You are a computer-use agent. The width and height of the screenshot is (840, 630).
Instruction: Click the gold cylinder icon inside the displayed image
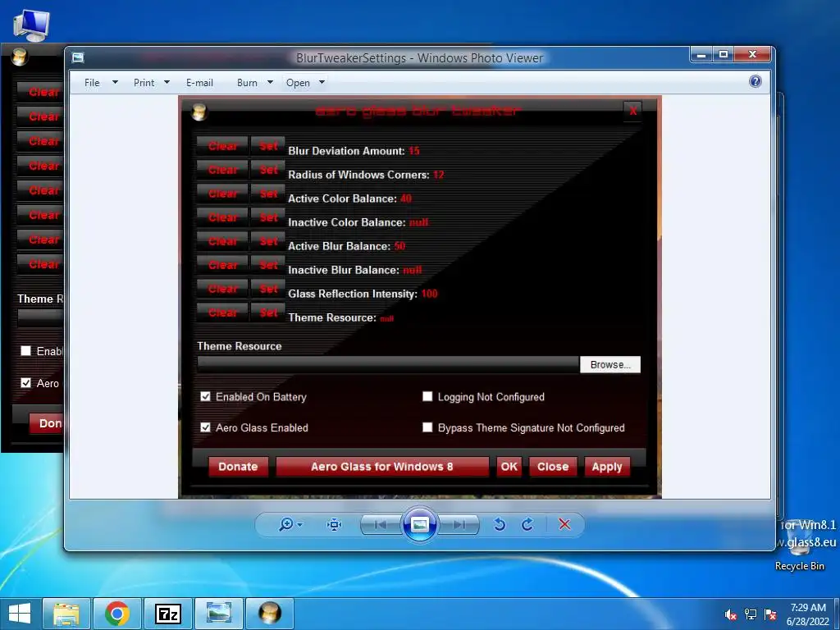pyautogui.click(x=199, y=112)
